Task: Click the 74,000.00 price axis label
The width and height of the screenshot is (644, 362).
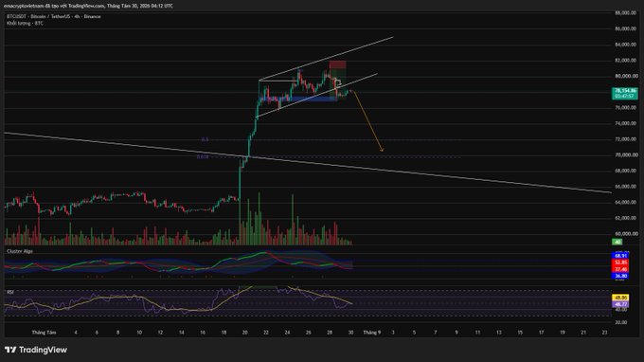Action: pos(626,123)
